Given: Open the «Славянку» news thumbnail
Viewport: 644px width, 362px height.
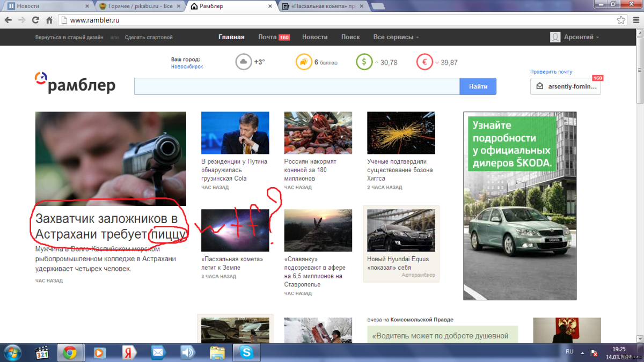Looking at the screenshot, I should coord(318,231).
